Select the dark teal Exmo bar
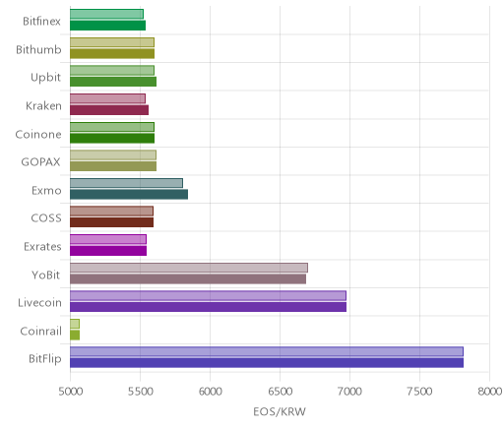The width and height of the screenshot is (504, 429). click(x=129, y=195)
